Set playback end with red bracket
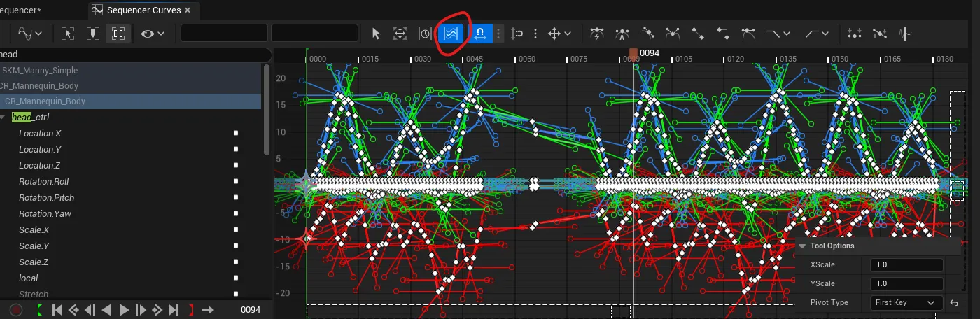The image size is (980, 319). coord(191,310)
